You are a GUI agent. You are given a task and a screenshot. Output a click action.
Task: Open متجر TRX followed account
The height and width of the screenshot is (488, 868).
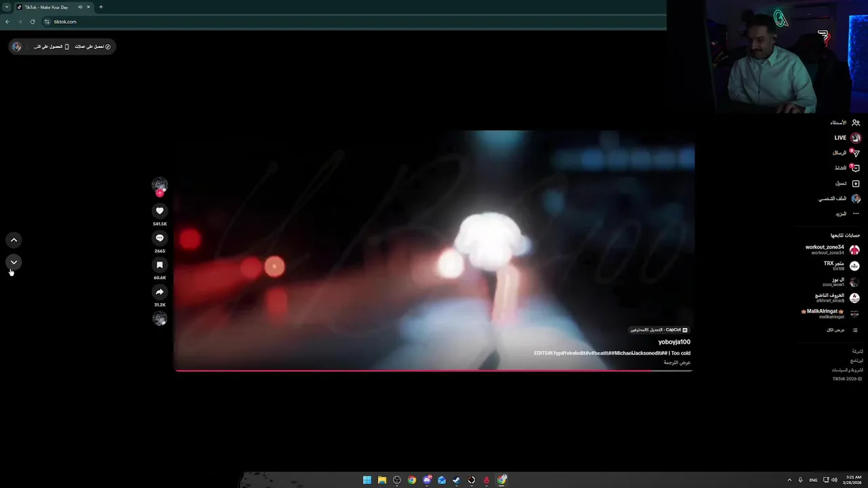(x=842, y=266)
